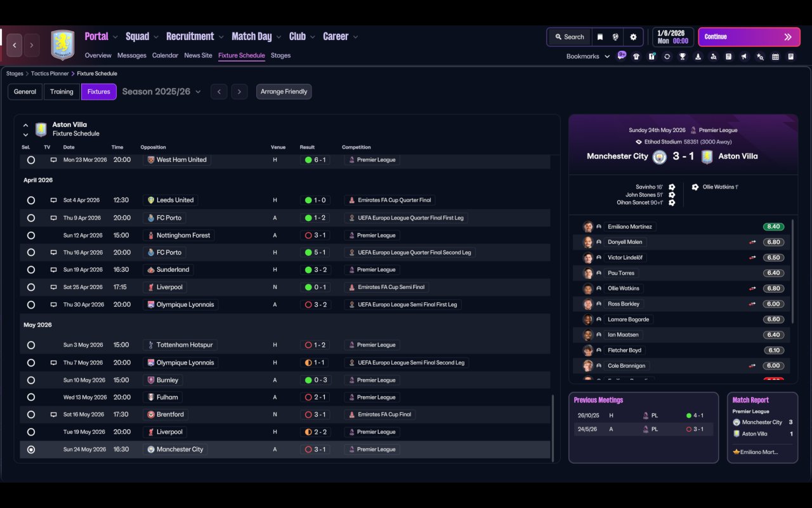The image size is (812, 508).
Task: Select radio button for Burnley fixture
Action: [x=31, y=380]
